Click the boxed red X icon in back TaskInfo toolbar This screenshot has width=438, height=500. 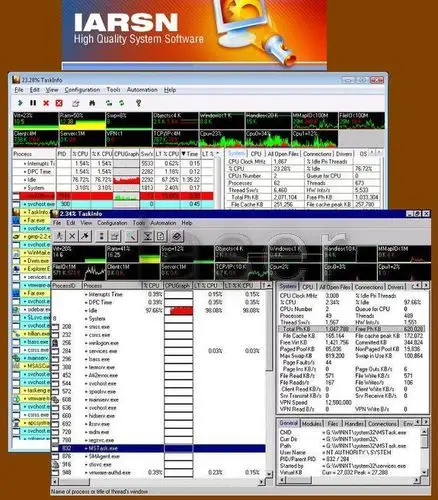pyautogui.click(x=59, y=103)
